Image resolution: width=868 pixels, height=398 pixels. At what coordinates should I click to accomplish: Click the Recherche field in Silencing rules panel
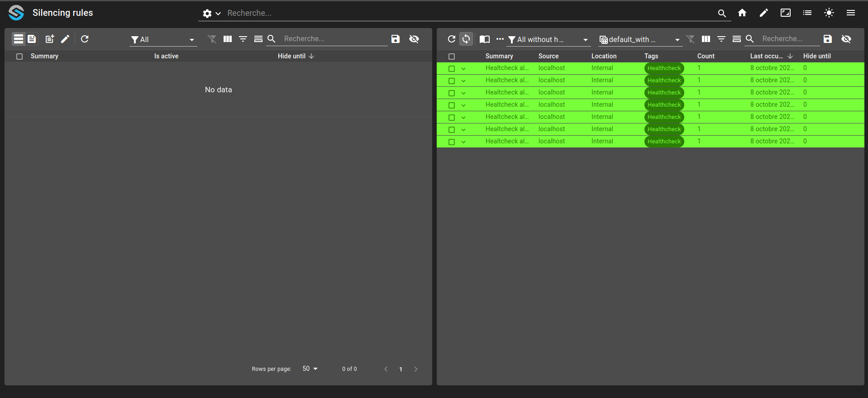click(x=335, y=39)
